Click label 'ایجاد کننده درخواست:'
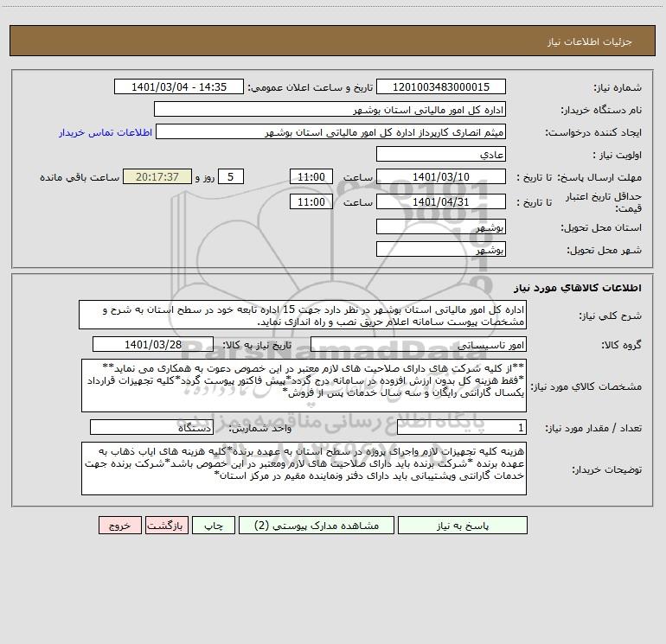 [x=593, y=132]
